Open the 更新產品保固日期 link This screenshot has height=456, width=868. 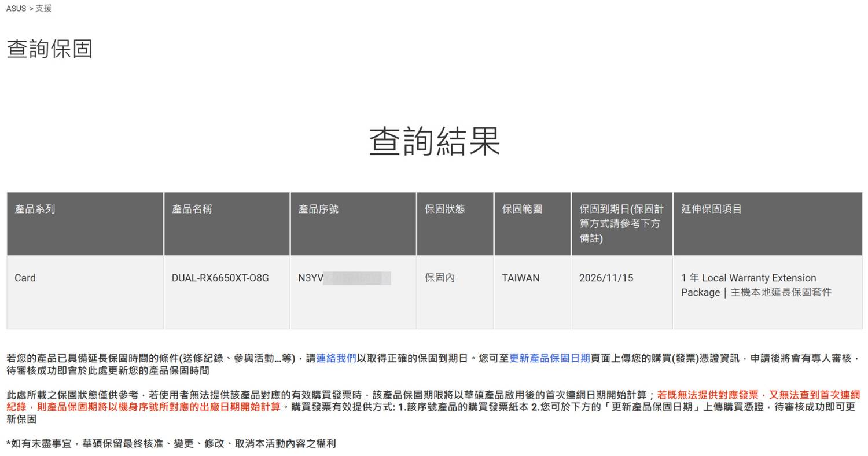[x=549, y=358]
